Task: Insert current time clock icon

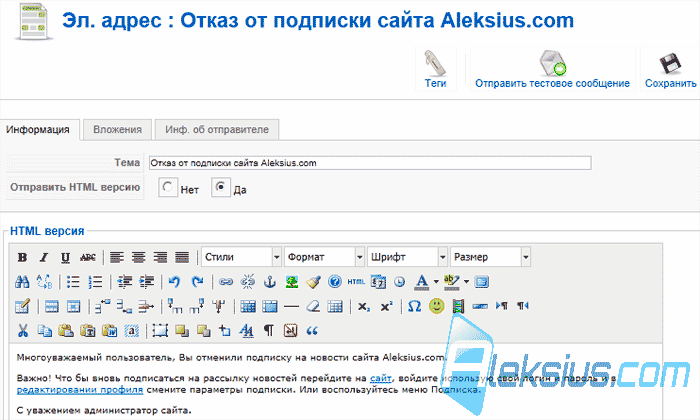Action: tap(400, 282)
